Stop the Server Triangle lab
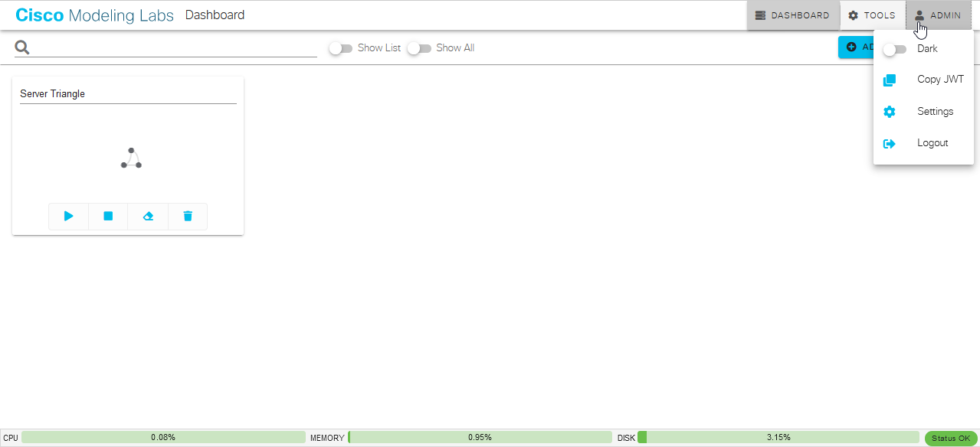Image resolution: width=980 pixels, height=447 pixels. click(108, 216)
